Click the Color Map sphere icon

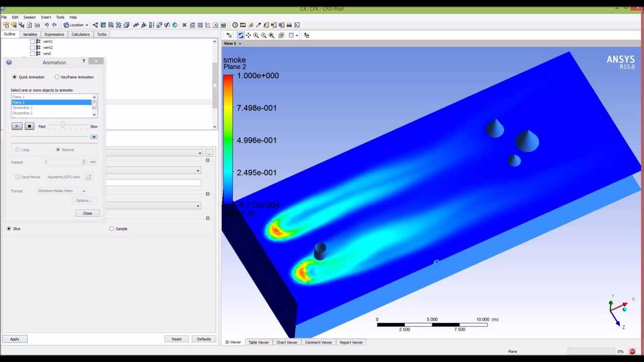tap(175, 25)
